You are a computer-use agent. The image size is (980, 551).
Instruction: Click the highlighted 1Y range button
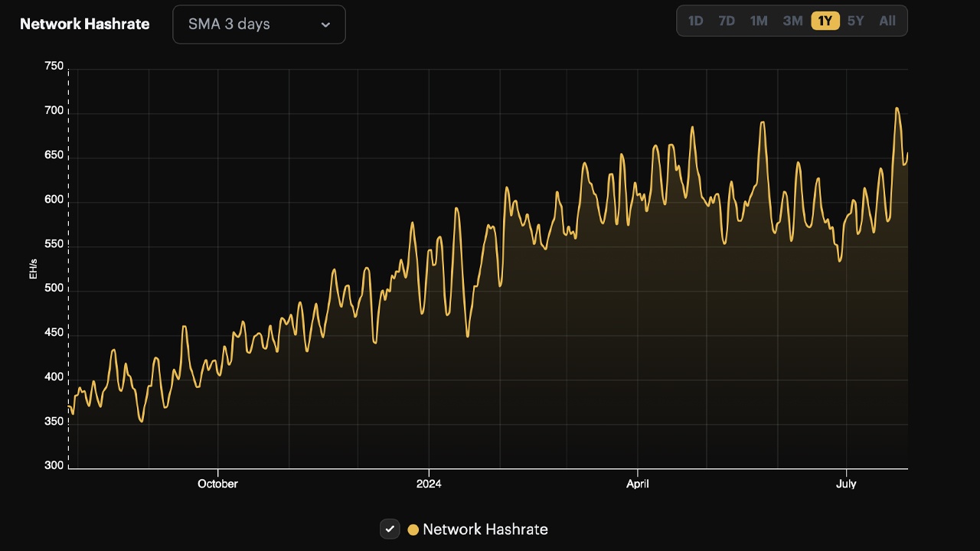(825, 21)
